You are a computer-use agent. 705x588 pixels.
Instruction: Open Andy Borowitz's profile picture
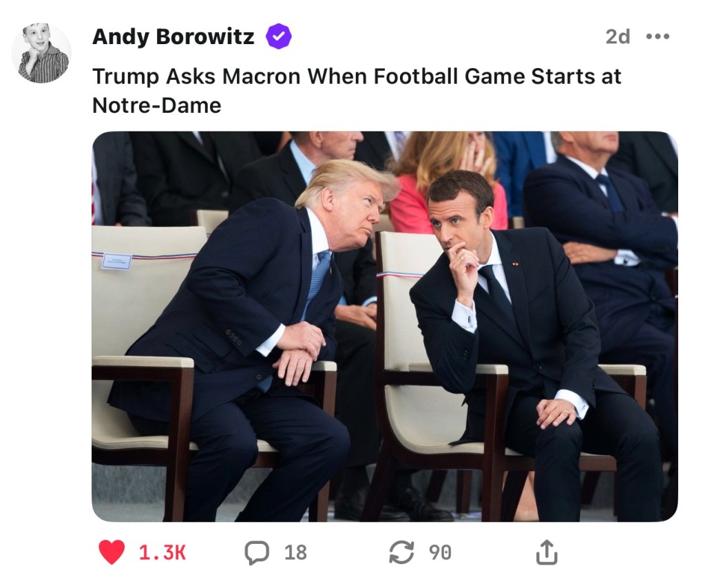click(42, 54)
